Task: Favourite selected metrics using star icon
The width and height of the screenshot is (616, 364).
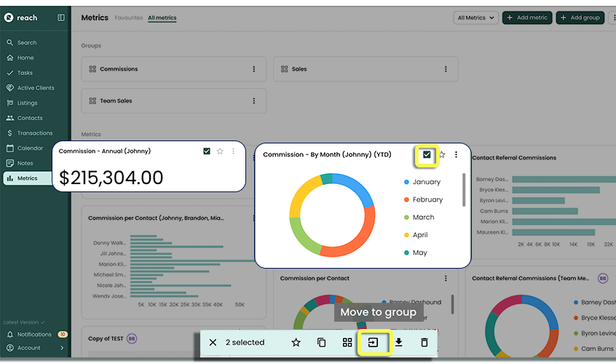Action: tap(296, 342)
